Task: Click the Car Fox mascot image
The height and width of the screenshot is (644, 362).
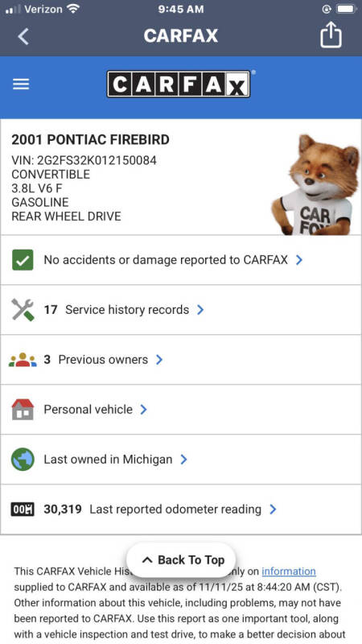Action: pyautogui.click(x=315, y=184)
